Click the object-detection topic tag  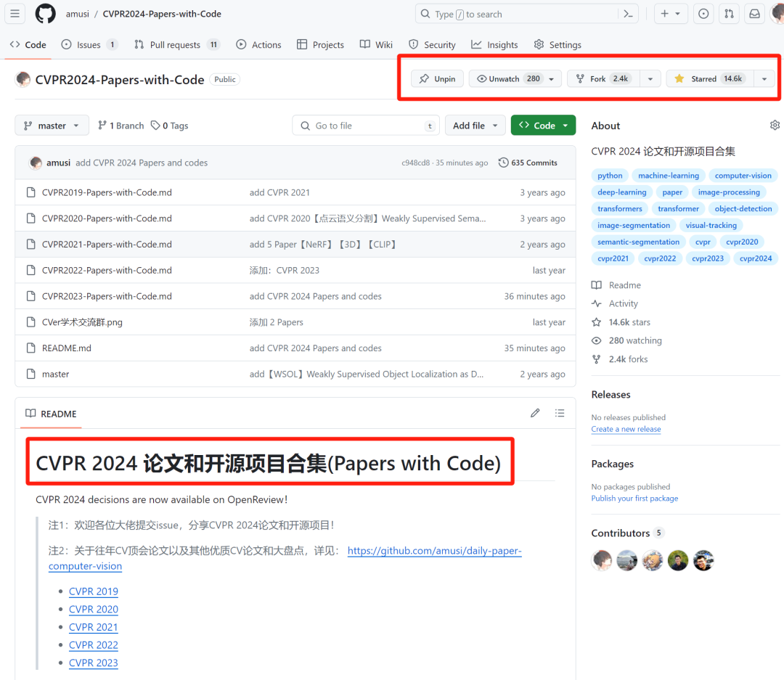743,208
